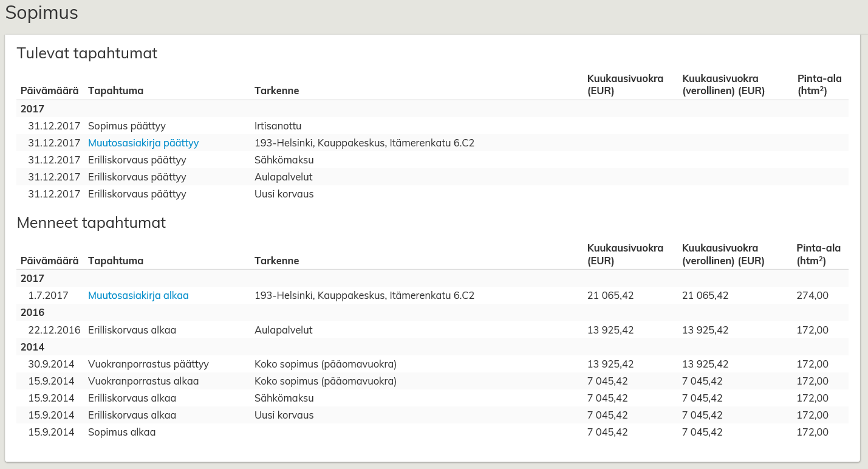The height and width of the screenshot is (469, 868).
Task: Click the "Sopimus päättyy" event row
Action: tap(126, 126)
